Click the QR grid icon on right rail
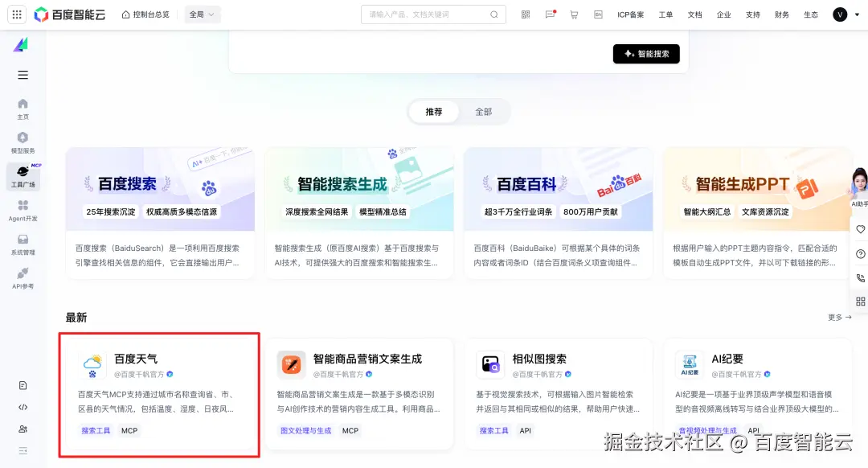The height and width of the screenshot is (468, 868). point(860,302)
